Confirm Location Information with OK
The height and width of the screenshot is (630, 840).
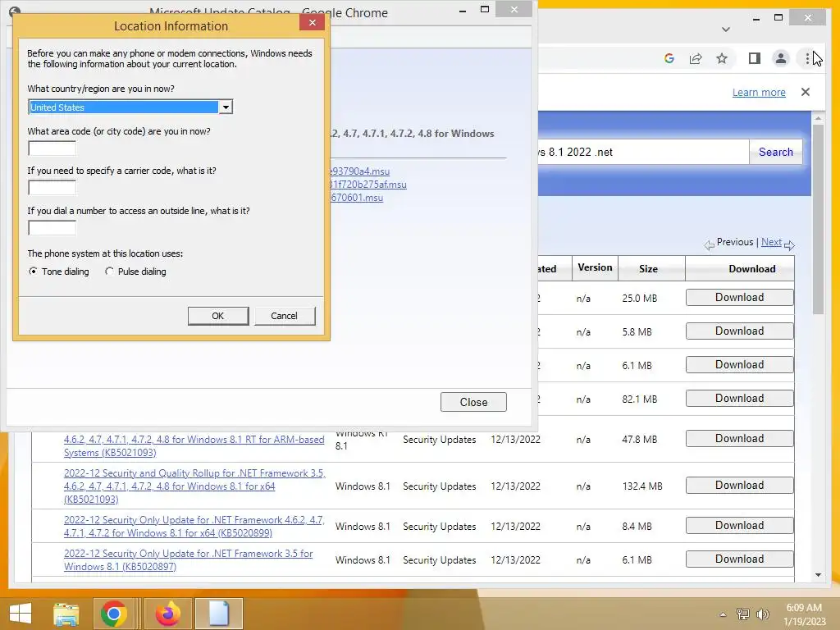pyautogui.click(x=218, y=316)
